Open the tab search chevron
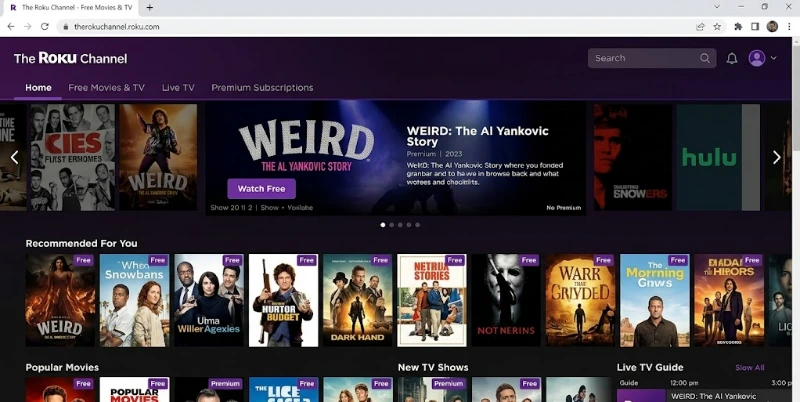The height and width of the screenshot is (402, 800). click(716, 7)
